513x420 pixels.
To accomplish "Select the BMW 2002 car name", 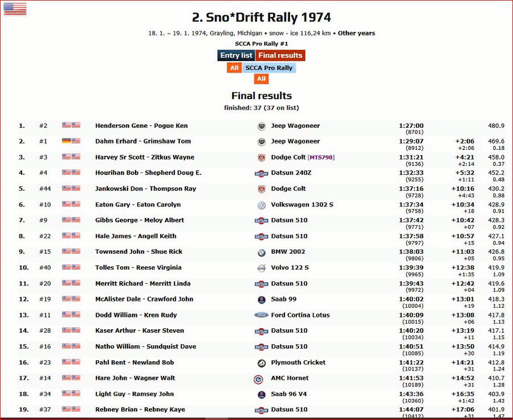I will click(288, 251).
